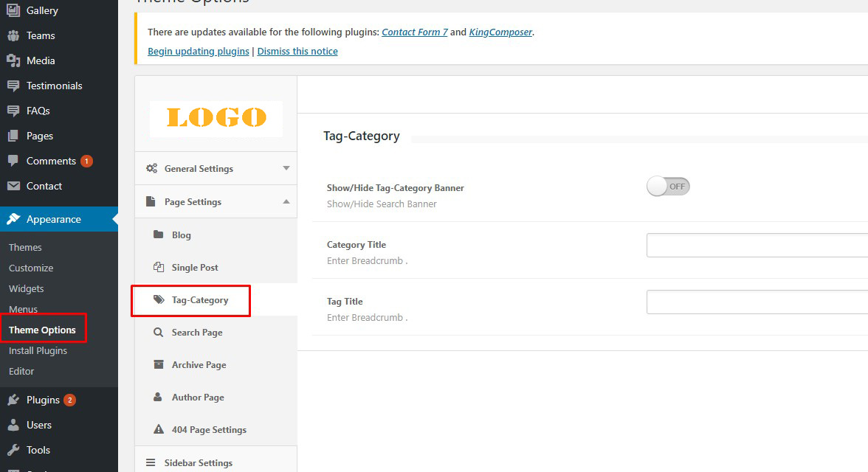Click the Gallery icon in sidebar
868x472 pixels.
13,10
